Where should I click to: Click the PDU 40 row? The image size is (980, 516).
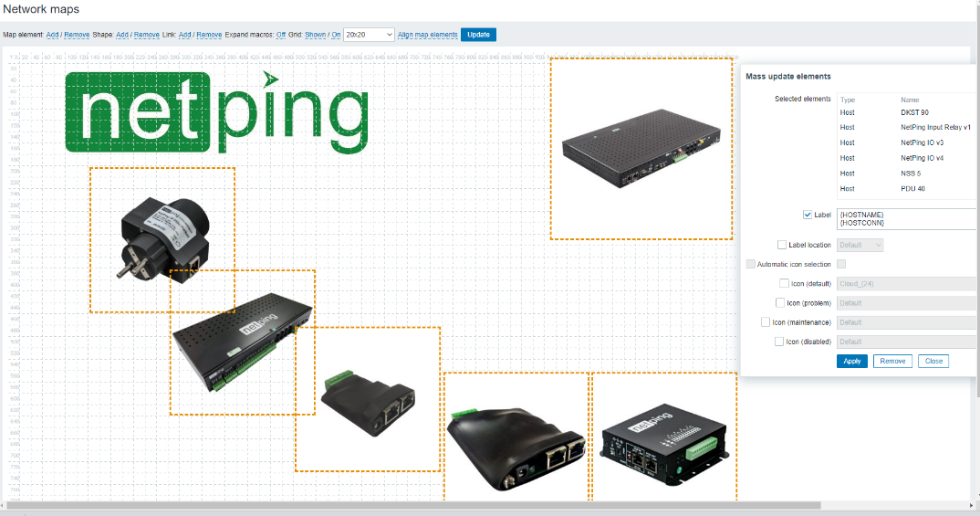click(906, 188)
